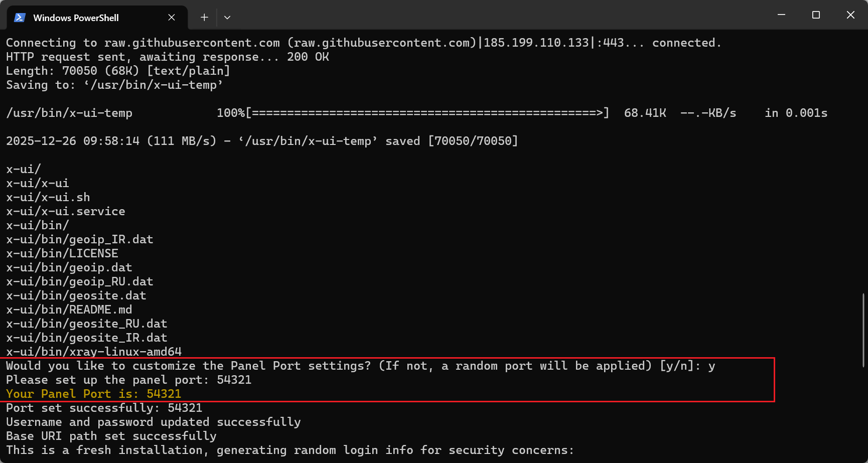Click the yellow 'Your Panel Port is' text
Viewport: 868px width, 463px height.
point(93,394)
